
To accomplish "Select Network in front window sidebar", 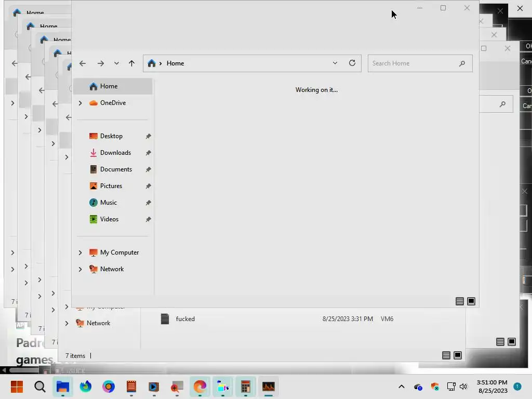I will coord(112,269).
